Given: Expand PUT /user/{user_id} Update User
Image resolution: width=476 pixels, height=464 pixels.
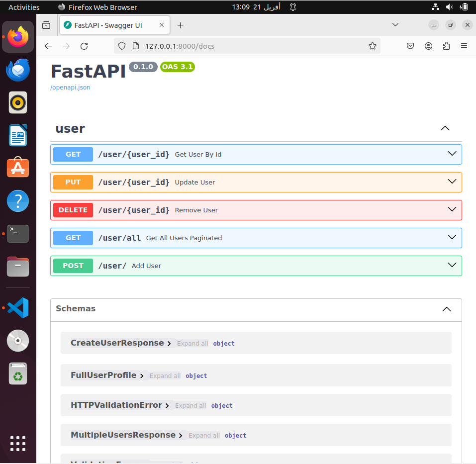Looking at the screenshot, I should coord(256,183).
